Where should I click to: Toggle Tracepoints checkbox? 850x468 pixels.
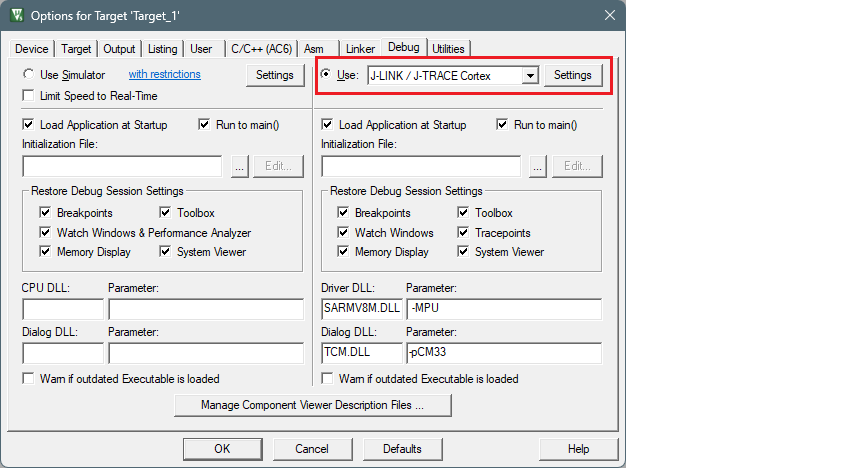click(464, 233)
